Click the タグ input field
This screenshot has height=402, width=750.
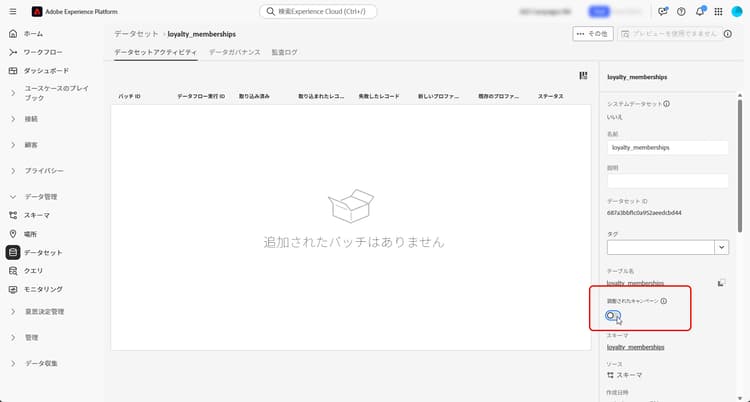(x=661, y=247)
